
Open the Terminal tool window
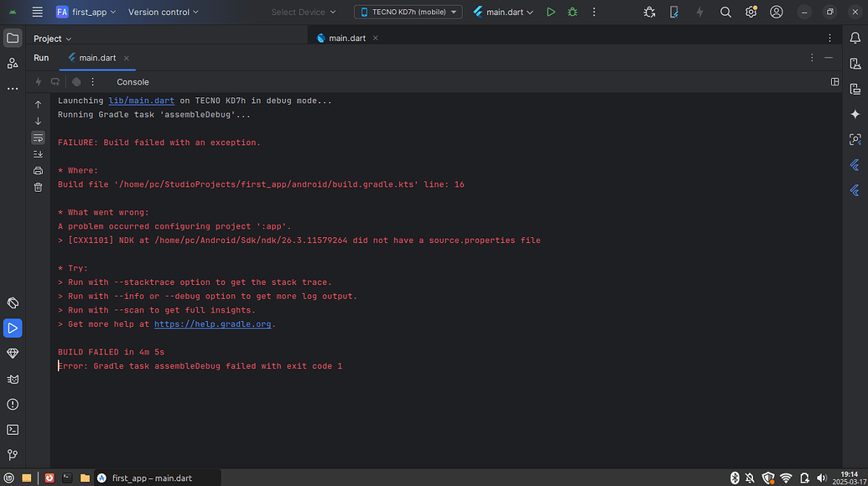pyautogui.click(x=13, y=429)
